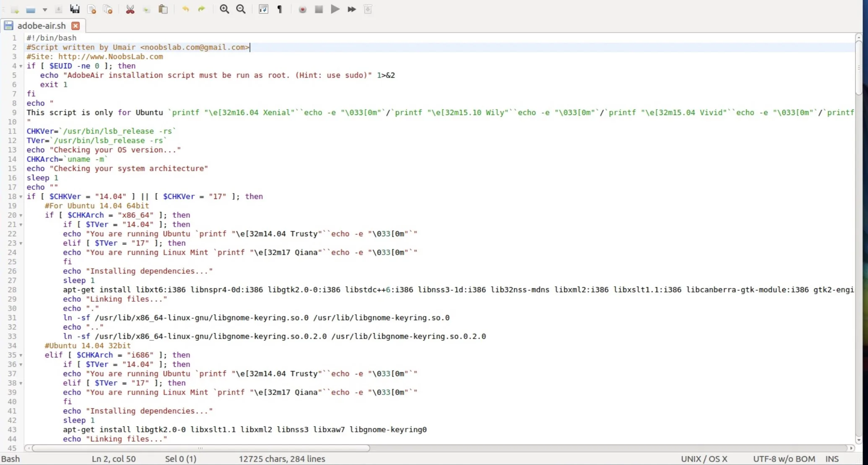Click the vertical scrollbar down arrow
Image resolution: width=868 pixels, height=465 pixels.
(859, 440)
